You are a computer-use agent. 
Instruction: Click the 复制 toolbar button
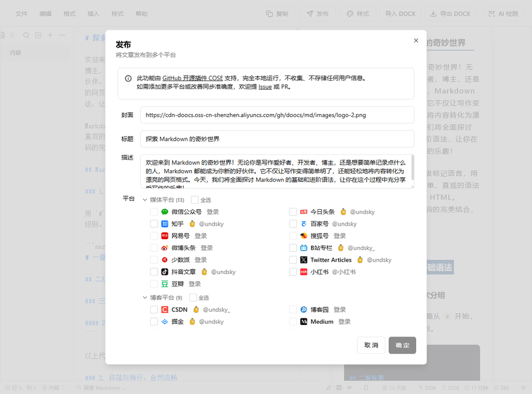277,14
